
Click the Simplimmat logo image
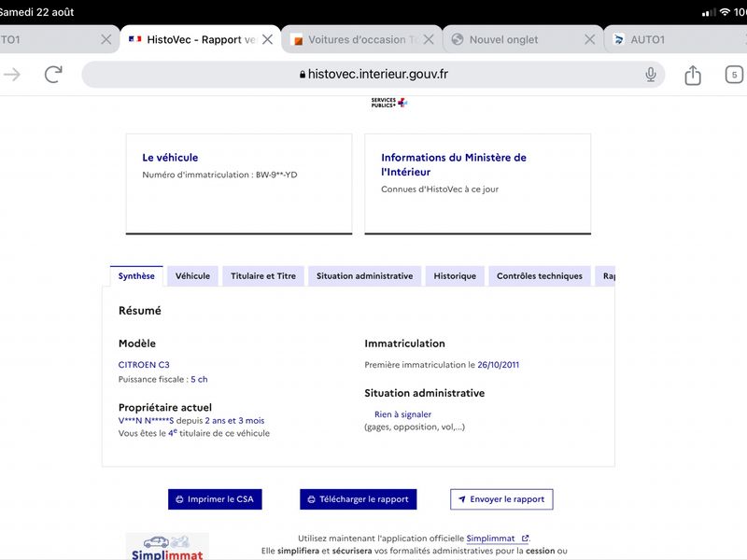point(167,547)
